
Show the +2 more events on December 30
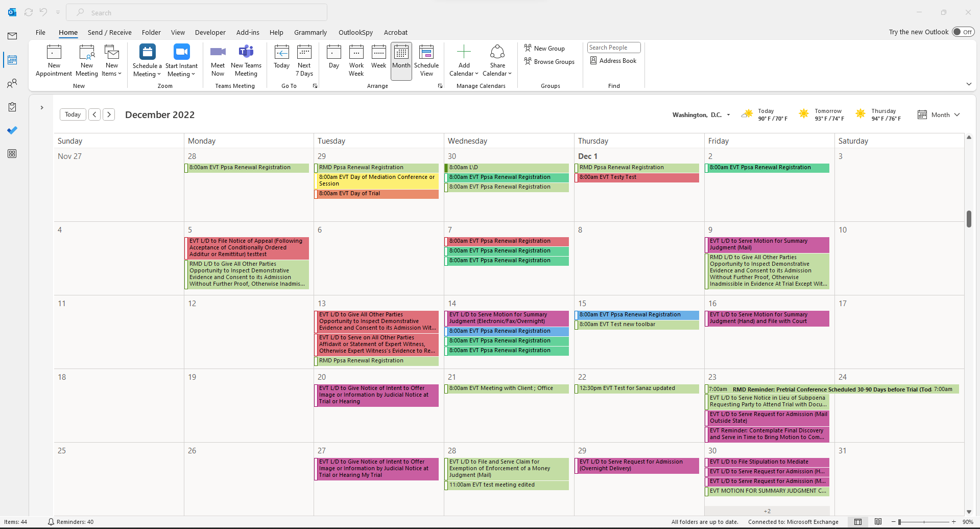click(x=767, y=511)
